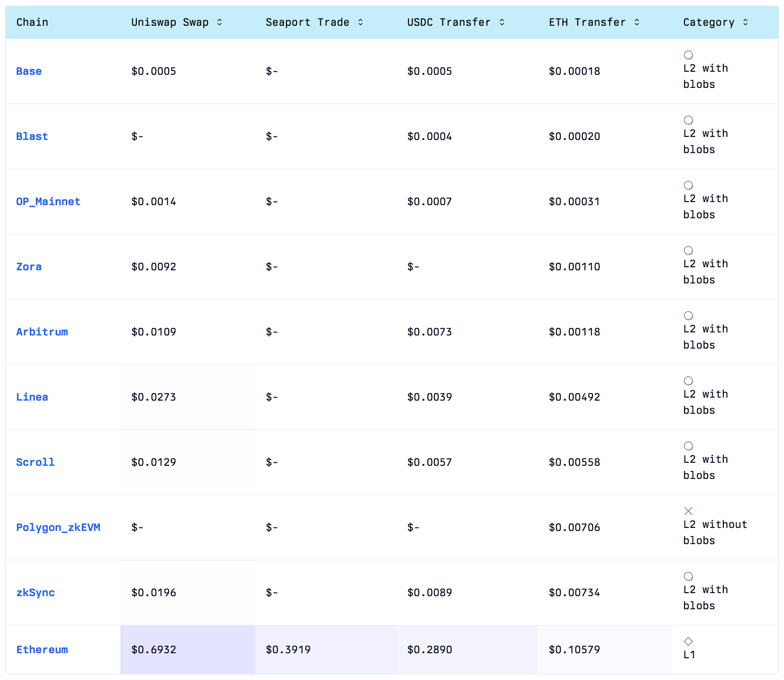The image size is (784, 680).
Task: Click the ETH Transfer header label
Action: coord(587,22)
